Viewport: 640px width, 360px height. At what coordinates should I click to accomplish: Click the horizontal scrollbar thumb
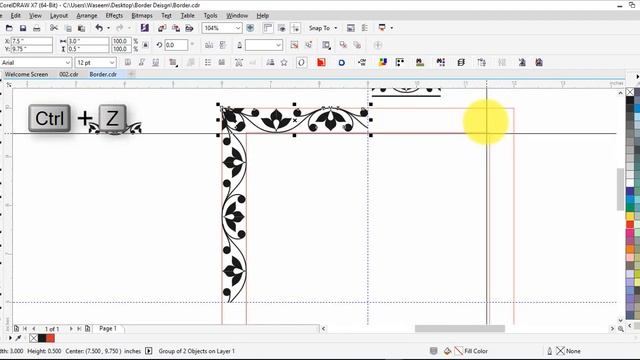(x=460, y=329)
